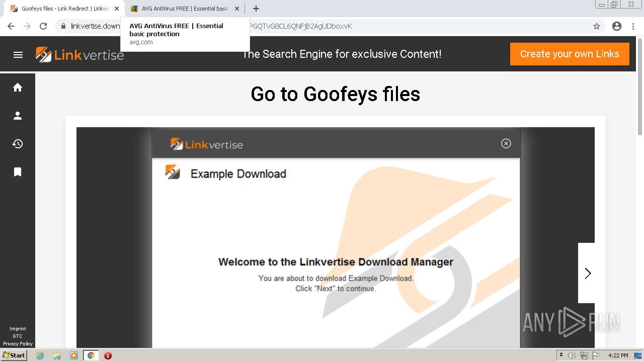Open media player from taskbar
Image resolution: width=644 pixels, height=362 pixels.
(x=74, y=355)
